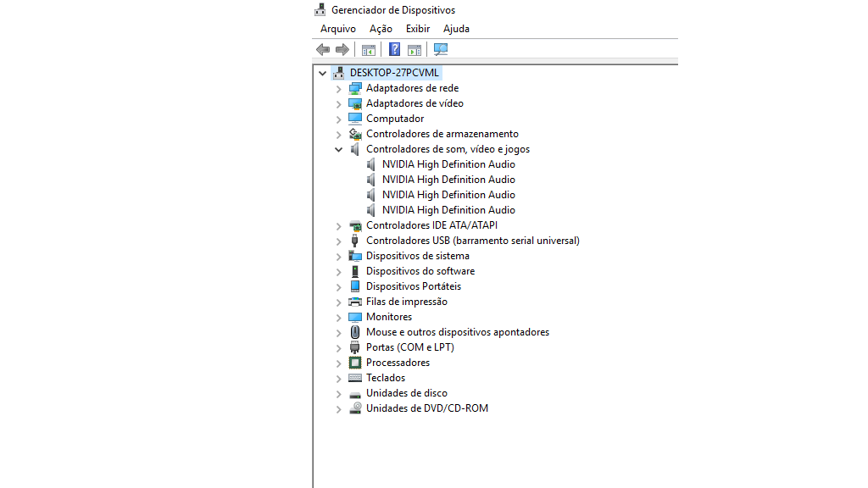Select Mouse e outros dispositivos apontadores label
Viewport: 868px width, 488px height.
pyautogui.click(x=457, y=332)
